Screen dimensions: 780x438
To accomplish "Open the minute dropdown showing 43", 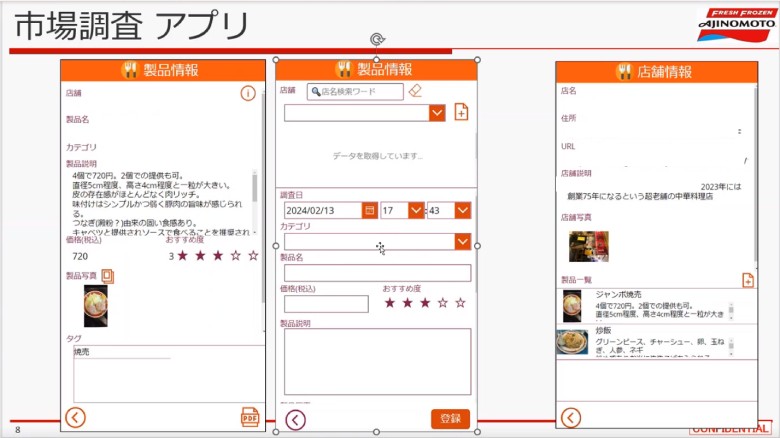I will (462, 210).
